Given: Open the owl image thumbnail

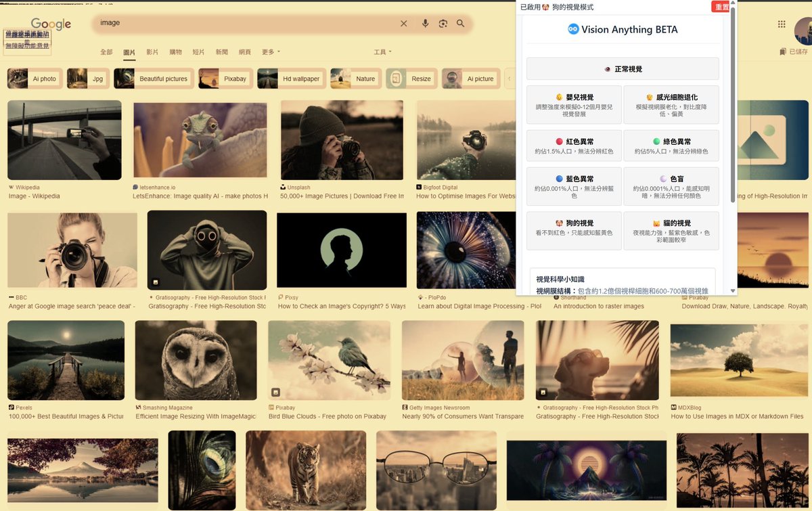Looking at the screenshot, I should (x=196, y=360).
